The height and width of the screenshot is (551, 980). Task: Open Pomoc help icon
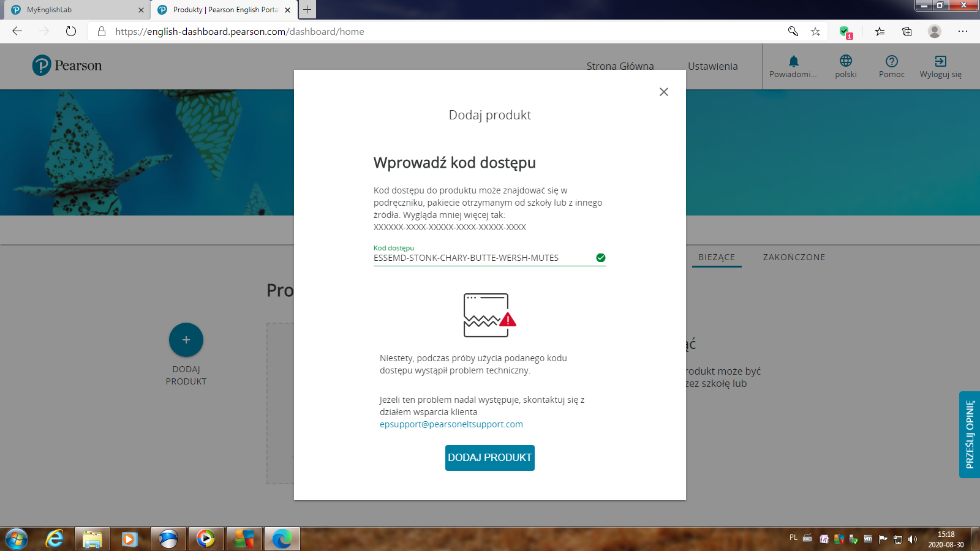coord(892,67)
